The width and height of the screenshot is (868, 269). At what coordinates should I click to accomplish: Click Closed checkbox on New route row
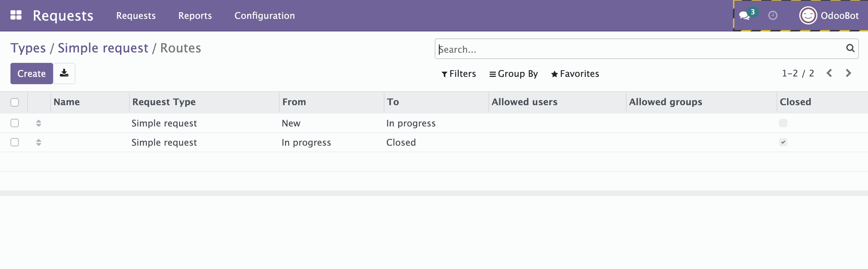[x=783, y=123]
